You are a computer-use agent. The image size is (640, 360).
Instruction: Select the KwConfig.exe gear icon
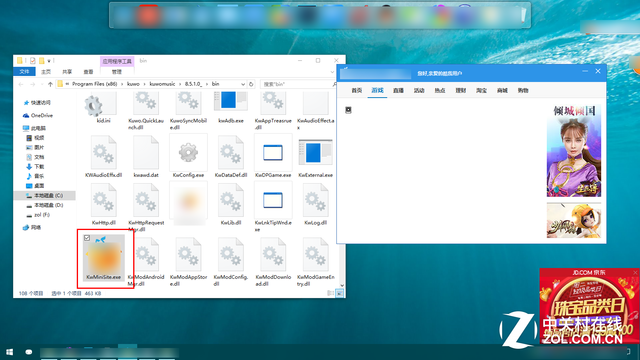pos(188,153)
